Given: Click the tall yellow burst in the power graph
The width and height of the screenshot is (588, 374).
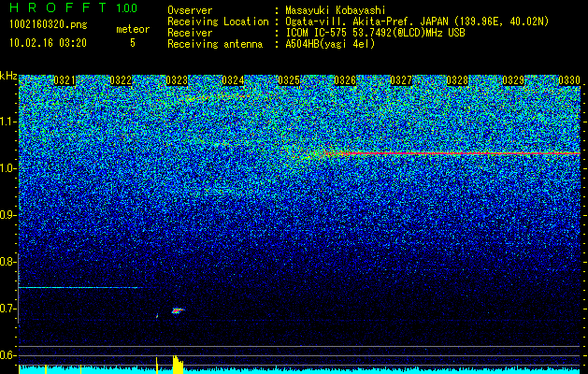Looking at the screenshot, I should [x=178, y=365].
